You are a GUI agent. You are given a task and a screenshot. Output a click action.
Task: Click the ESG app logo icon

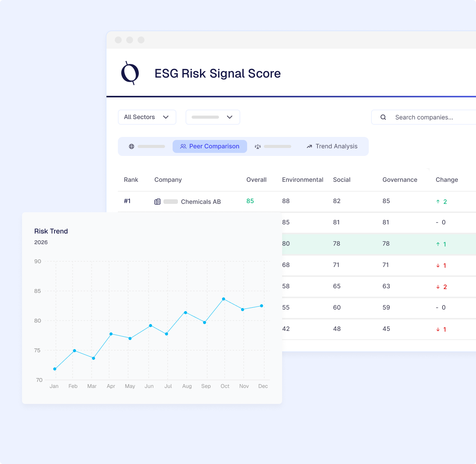130,73
